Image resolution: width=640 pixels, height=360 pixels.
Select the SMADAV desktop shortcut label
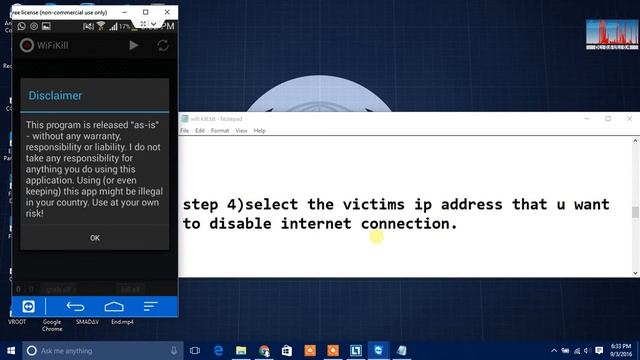coord(87,322)
